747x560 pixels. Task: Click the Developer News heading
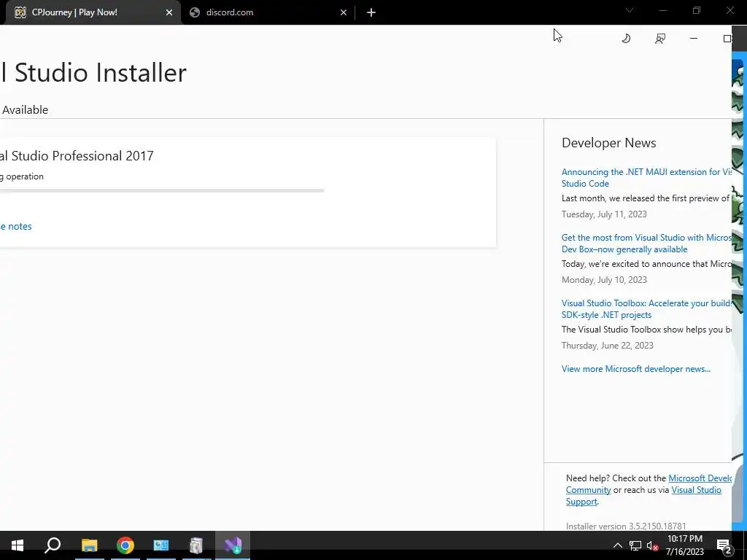(609, 143)
